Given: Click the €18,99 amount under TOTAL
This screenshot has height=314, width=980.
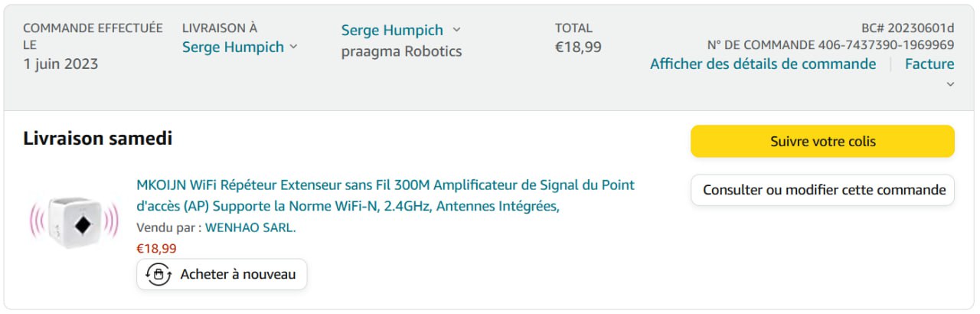Looking at the screenshot, I should point(578,47).
